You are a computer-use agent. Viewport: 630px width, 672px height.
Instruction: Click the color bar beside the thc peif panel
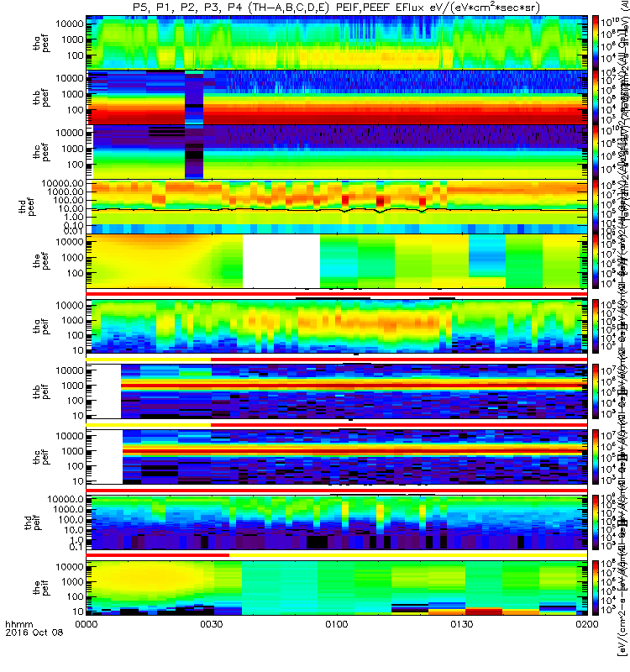coord(596,457)
